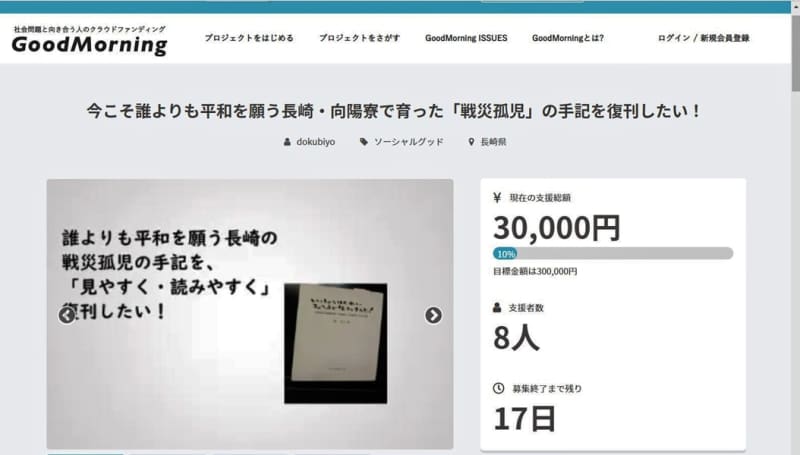The width and height of the screenshot is (800, 455).
Task: Go to previous slide with left arrow
Action: coord(67,315)
